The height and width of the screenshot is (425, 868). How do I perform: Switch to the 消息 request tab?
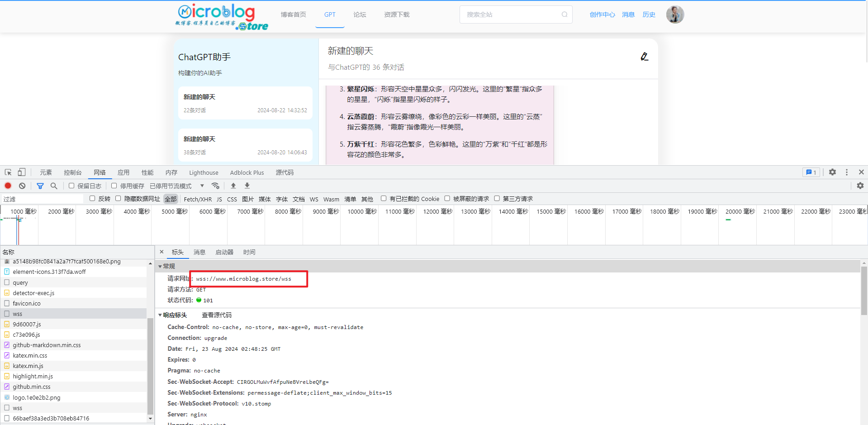(x=199, y=252)
